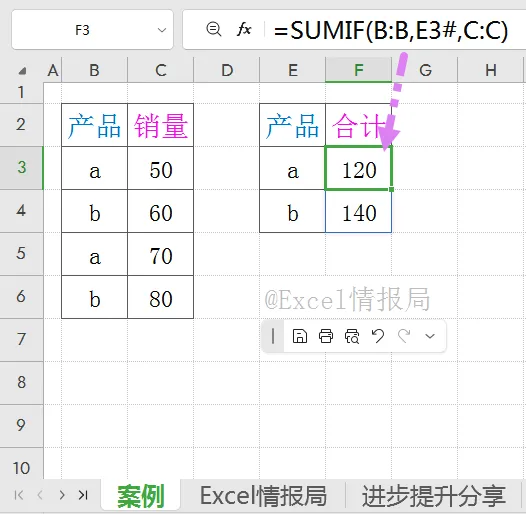Switch to the 案例 sheet tab
526x514 pixels.
pos(141,496)
